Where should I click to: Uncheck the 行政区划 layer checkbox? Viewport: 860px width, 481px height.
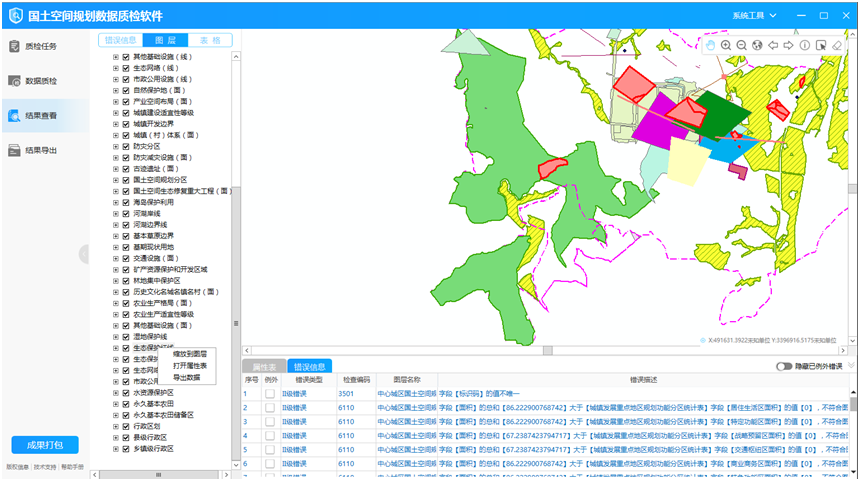126,426
